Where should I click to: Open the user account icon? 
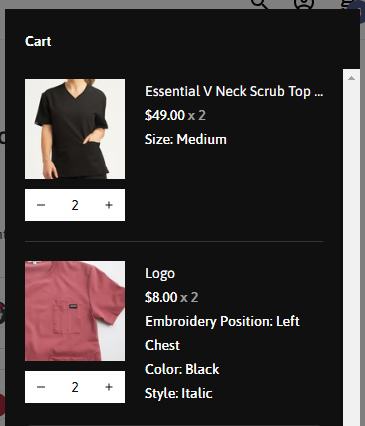point(304,4)
